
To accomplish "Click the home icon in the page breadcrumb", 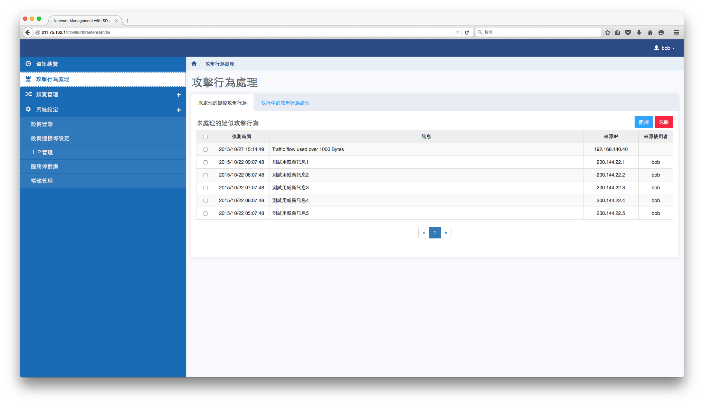I will [x=194, y=64].
